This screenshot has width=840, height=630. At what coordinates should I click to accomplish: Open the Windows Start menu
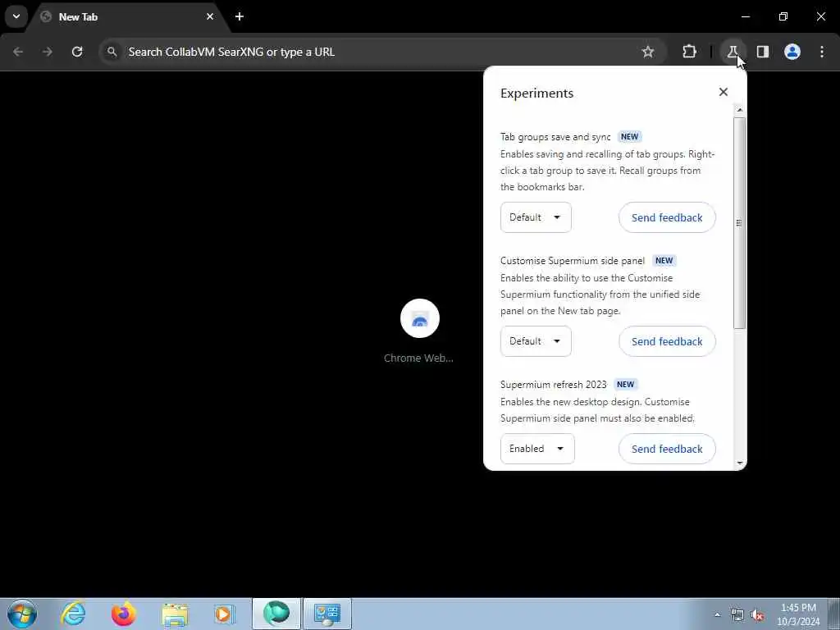click(x=22, y=614)
